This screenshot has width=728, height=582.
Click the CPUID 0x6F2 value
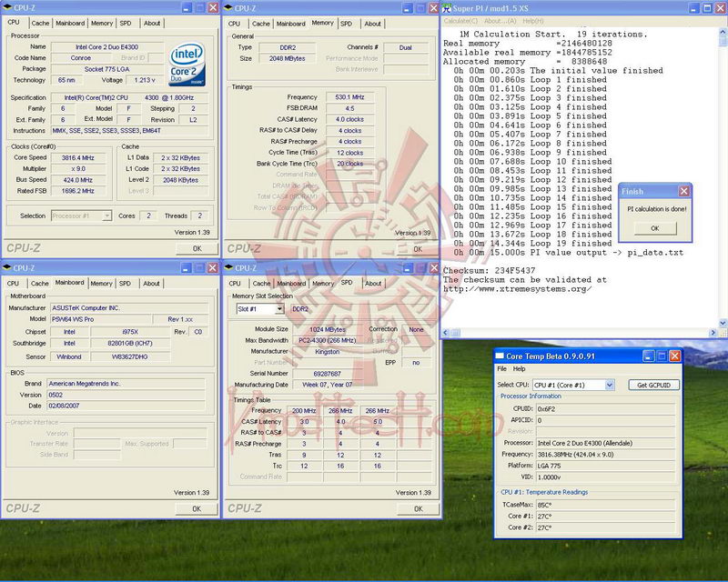[605, 409]
